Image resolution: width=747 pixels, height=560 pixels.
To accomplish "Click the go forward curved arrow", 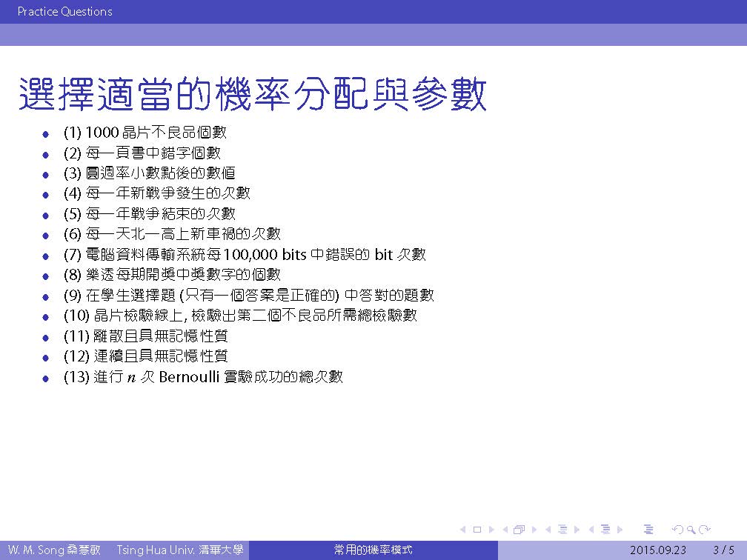I will [705, 530].
